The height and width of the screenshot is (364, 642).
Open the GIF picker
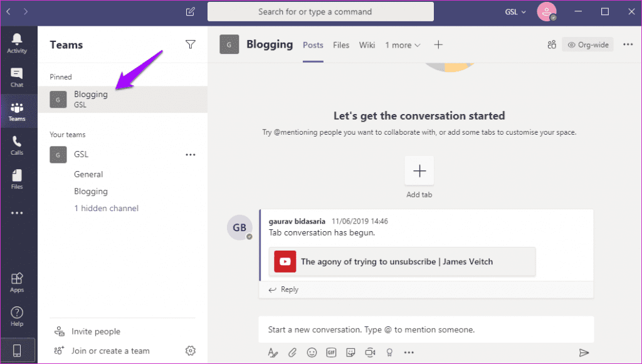pyautogui.click(x=331, y=352)
